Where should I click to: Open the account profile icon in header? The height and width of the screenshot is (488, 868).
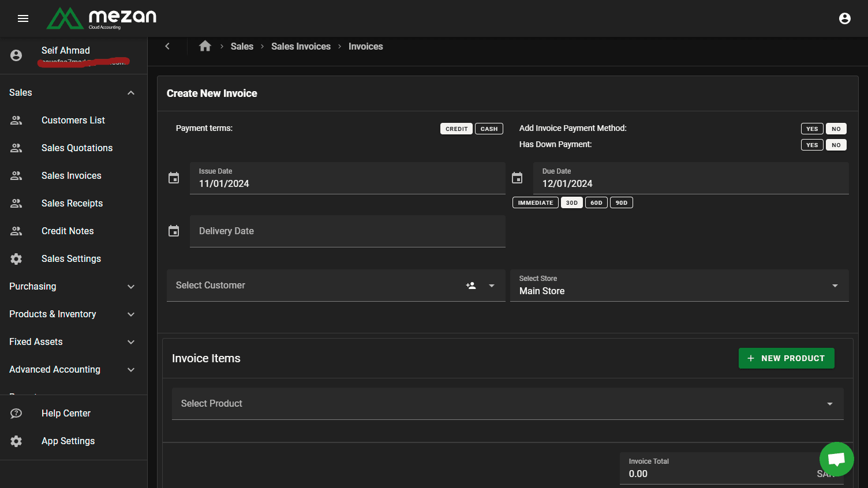coord(845,18)
